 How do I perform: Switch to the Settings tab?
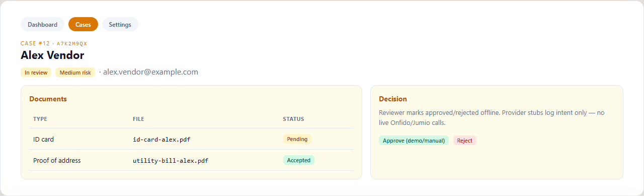(120, 24)
